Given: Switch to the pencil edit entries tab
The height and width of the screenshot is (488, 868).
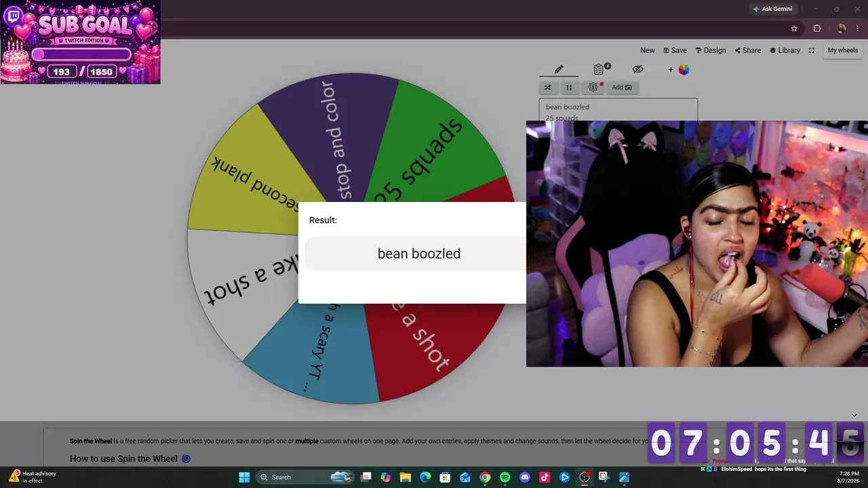Looking at the screenshot, I should click(x=559, y=69).
